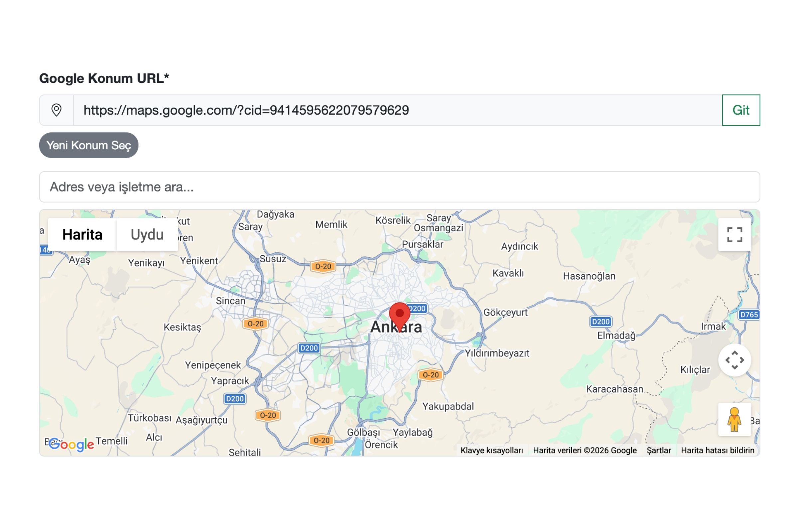Viewport: 798px width, 532px height.
Task: Open the Google logo link on map
Action: (71, 444)
